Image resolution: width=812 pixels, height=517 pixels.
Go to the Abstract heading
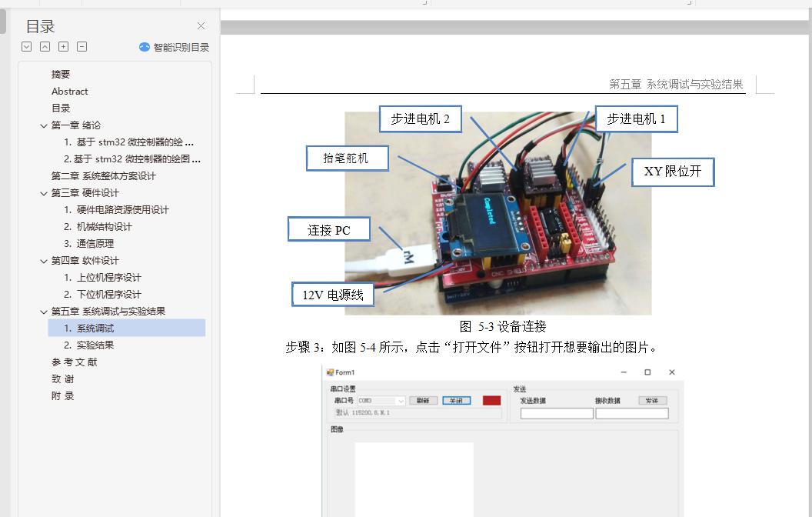(70, 92)
